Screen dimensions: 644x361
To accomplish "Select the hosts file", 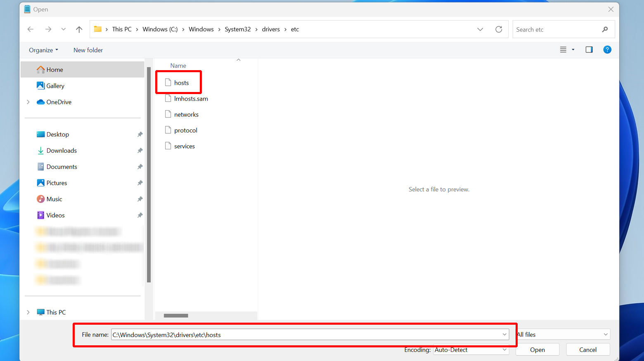I will pyautogui.click(x=181, y=83).
